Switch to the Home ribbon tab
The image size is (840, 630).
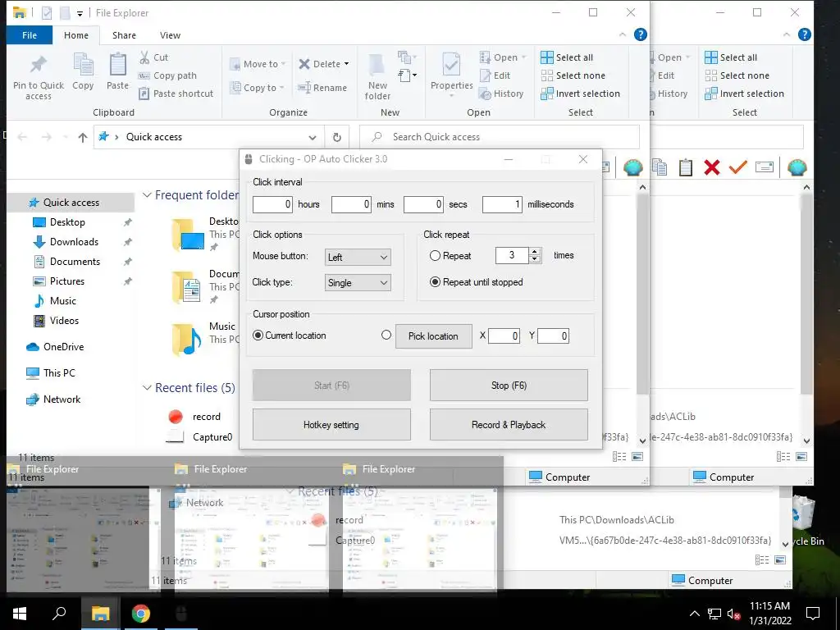76,35
